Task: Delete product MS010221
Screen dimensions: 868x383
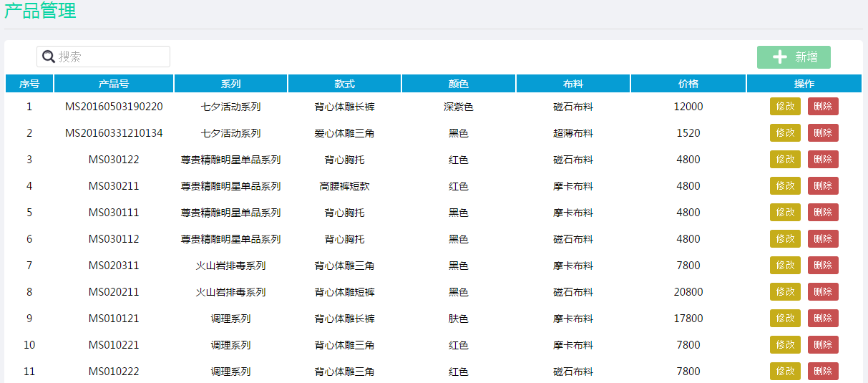Action: (823, 345)
